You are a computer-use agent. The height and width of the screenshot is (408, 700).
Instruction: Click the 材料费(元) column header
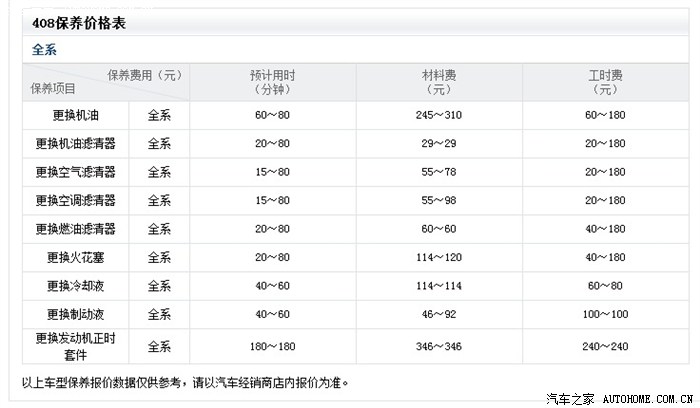[439, 82]
